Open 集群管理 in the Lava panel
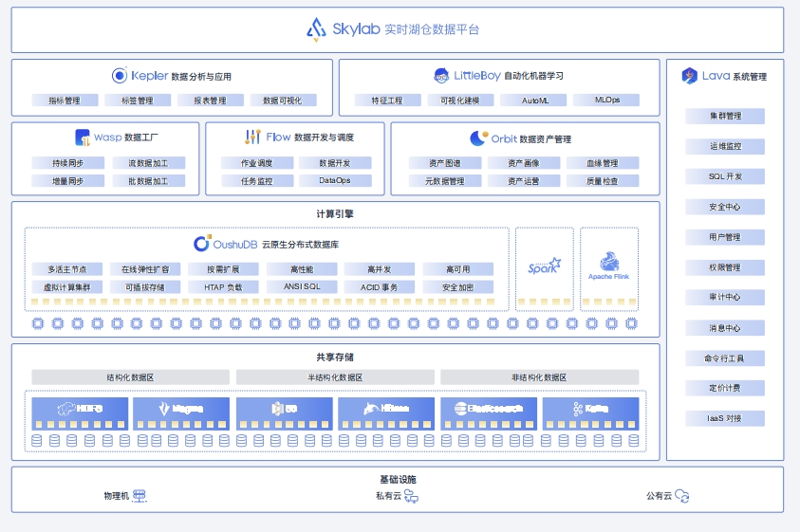800x532 pixels. [725, 117]
